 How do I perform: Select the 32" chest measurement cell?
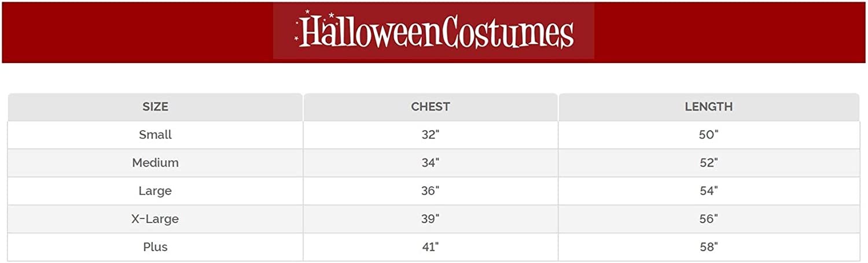click(430, 135)
